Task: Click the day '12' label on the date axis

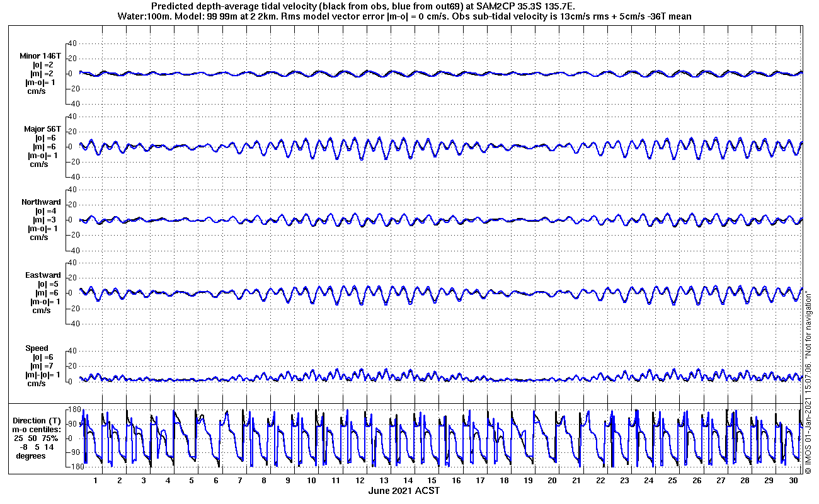Action: pyautogui.click(x=360, y=480)
